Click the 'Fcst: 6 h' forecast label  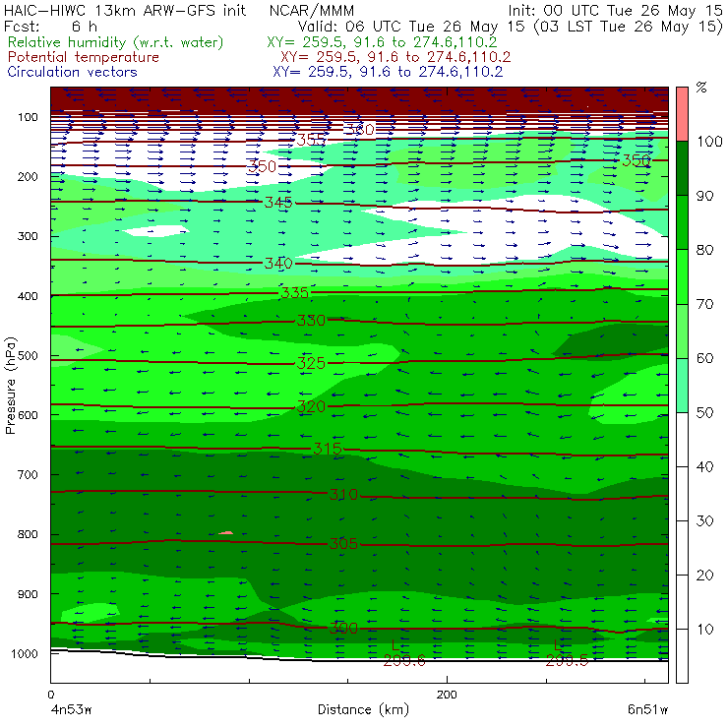[50, 26]
